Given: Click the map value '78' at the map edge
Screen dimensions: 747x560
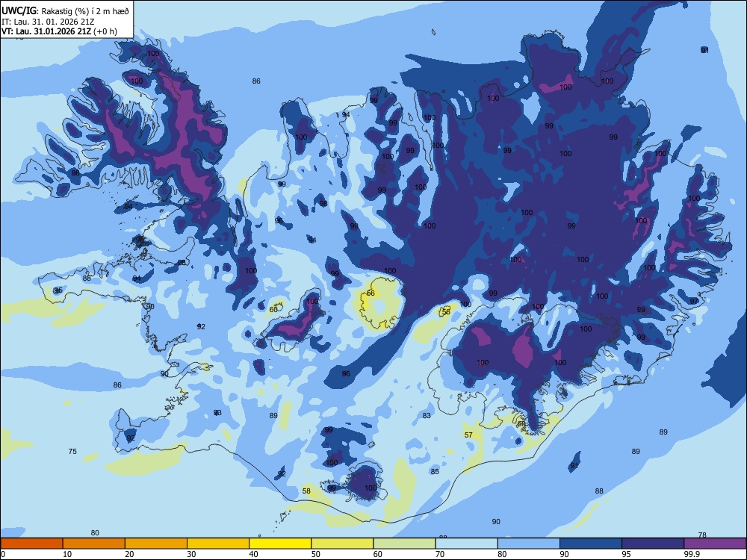Looking at the screenshot, I should click(x=701, y=535).
